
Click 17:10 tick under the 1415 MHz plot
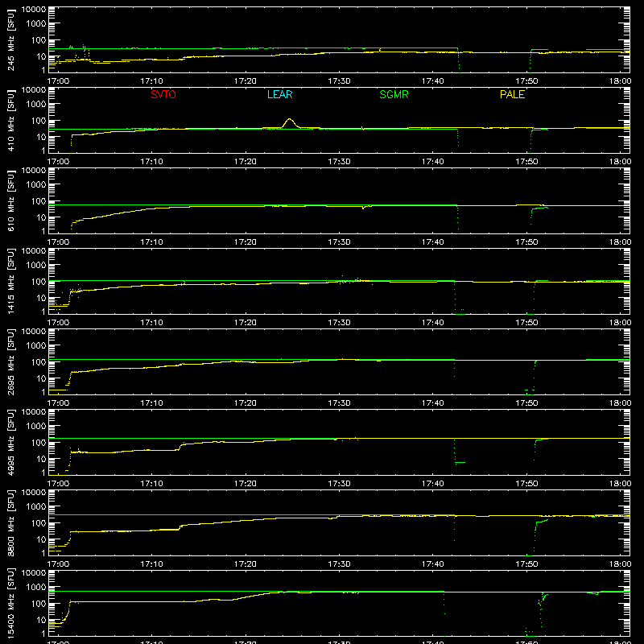tap(151, 323)
